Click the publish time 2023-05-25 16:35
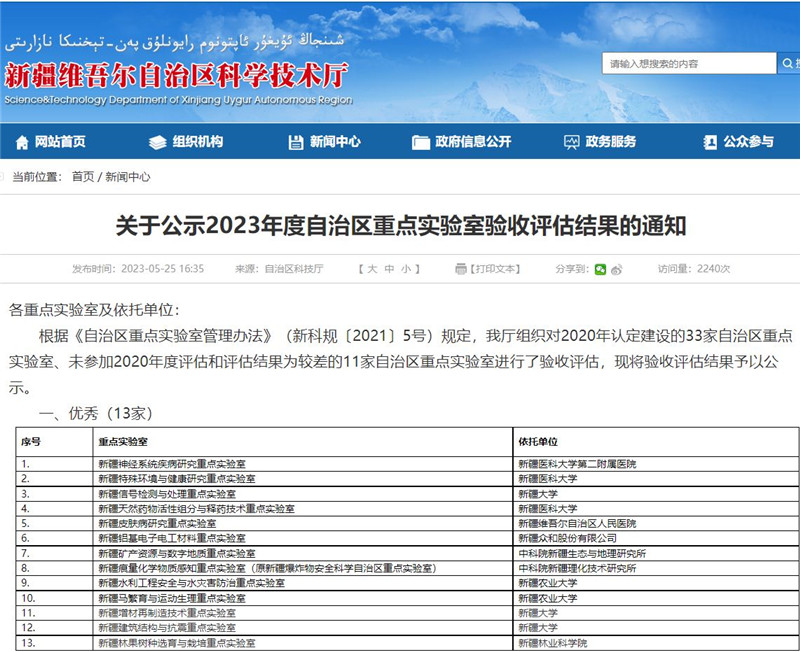This screenshot has height=652, width=800. pyautogui.click(x=162, y=269)
